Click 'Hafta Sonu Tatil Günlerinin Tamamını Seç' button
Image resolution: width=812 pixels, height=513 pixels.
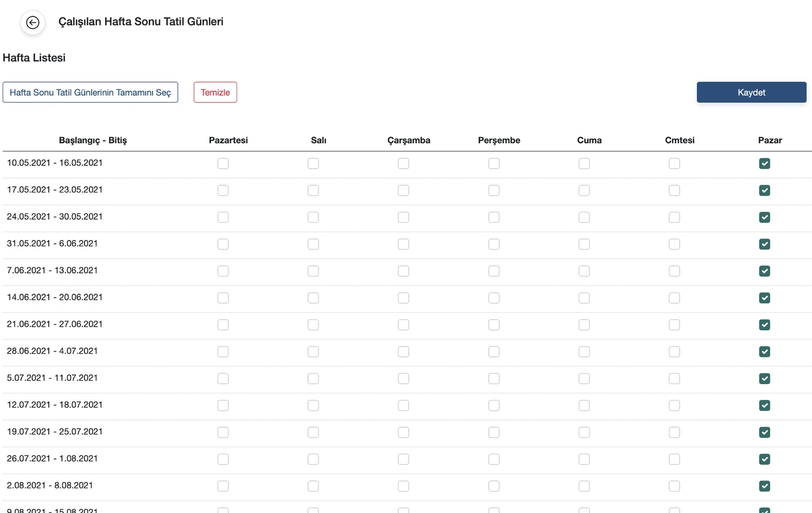(90, 92)
